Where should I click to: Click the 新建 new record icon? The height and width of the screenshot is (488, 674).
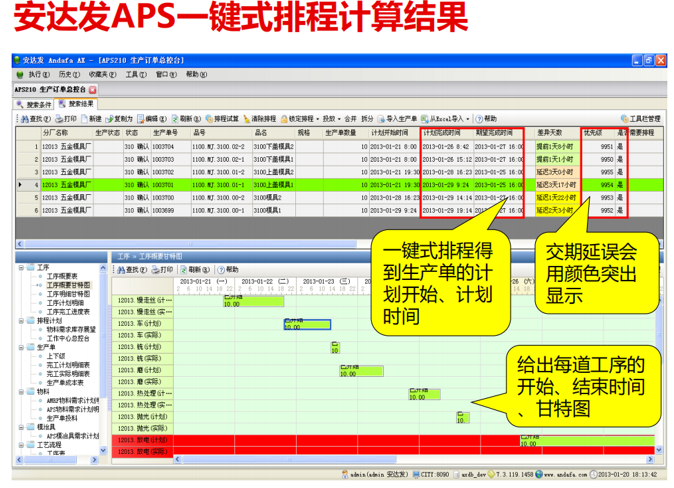click(x=84, y=119)
